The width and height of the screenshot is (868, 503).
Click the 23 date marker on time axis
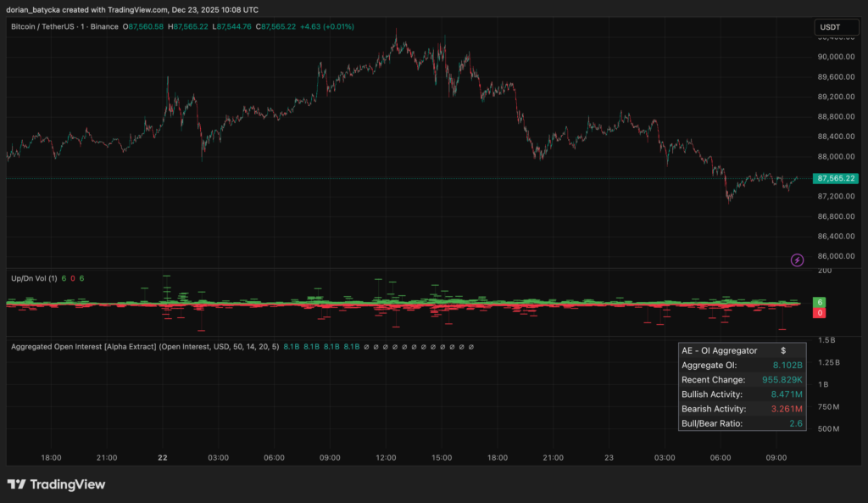tap(608, 457)
